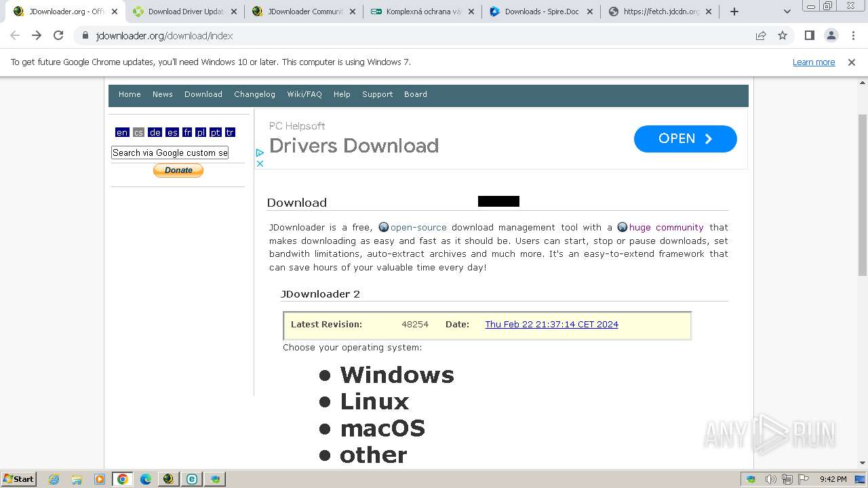This screenshot has height=488, width=868.
Task: Open Windows Media Player from taskbar
Action: (100, 479)
